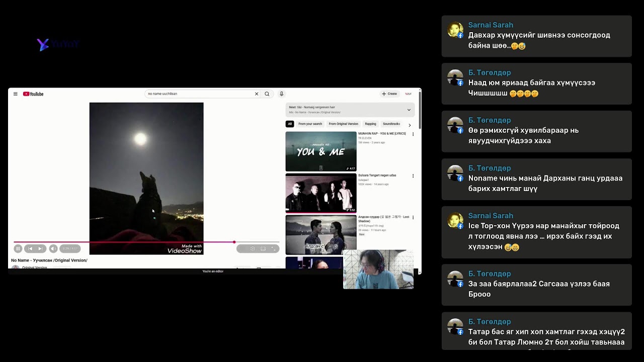Image resolution: width=644 pixels, height=362 pixels.
Task: Select the 'Soundtracks' filter chip
Action: tap(391, 124)
